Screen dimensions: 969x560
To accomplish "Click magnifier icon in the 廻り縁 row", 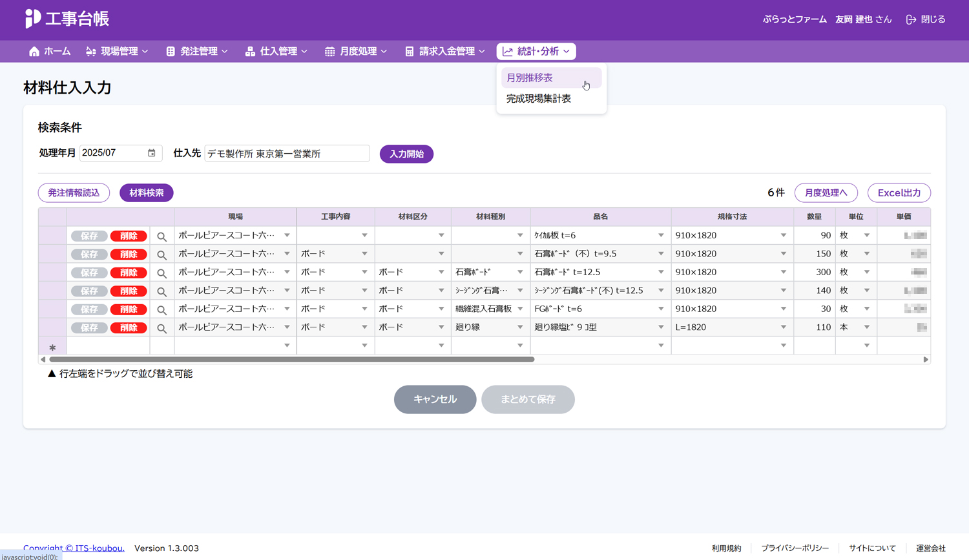I will (162, 328).
